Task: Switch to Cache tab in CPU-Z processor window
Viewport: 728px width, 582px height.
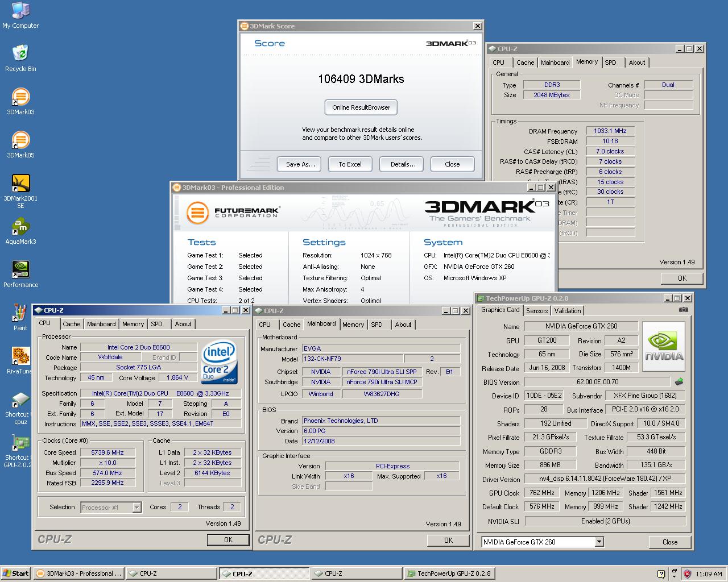Action: point(71,324)
